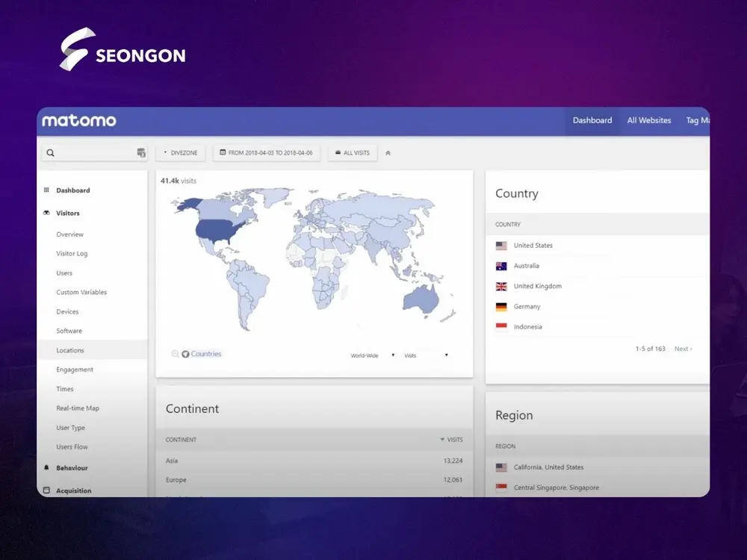Open the Engagement report
The image size is (747, 560).
(75, 370)
